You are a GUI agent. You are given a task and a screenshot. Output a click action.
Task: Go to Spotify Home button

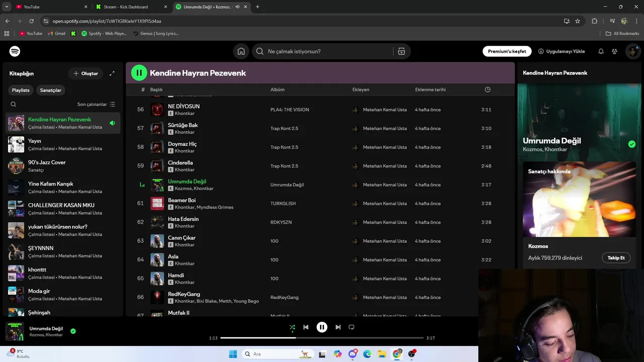[x=241, y=51]
